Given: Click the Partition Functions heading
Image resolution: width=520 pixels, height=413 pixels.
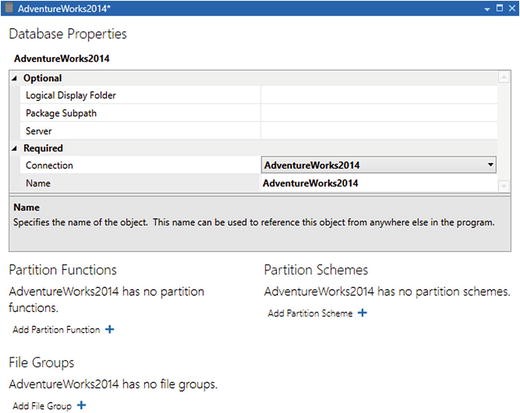Looking at the screenshot, I should [63, 270].
